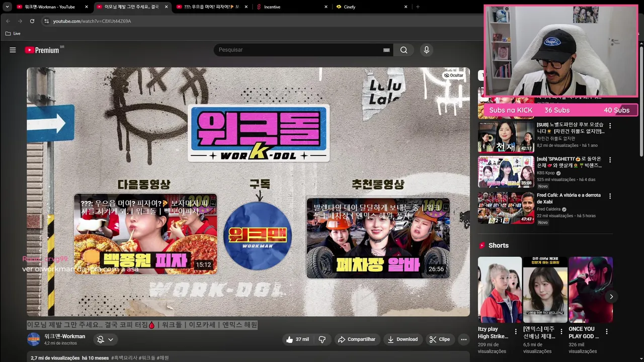Open options for 노벨도파민상 recommended video
644x362 pixels.
tap(610, 126)
